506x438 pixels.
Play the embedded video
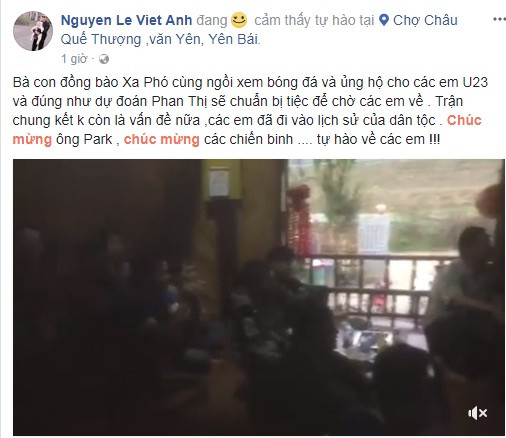[x=259, y=297]
